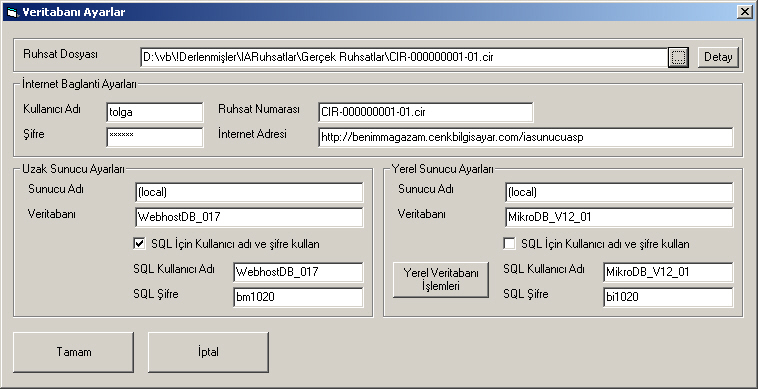Close the Veritabanı Ayarlar window

[745, 13]
